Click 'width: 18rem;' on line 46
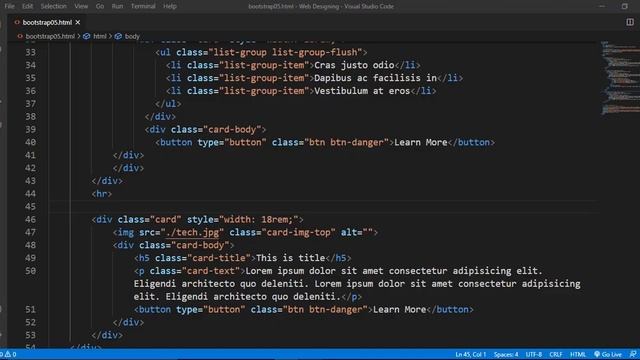Viewport: 640px width, 360px height. tap(258, 220)
